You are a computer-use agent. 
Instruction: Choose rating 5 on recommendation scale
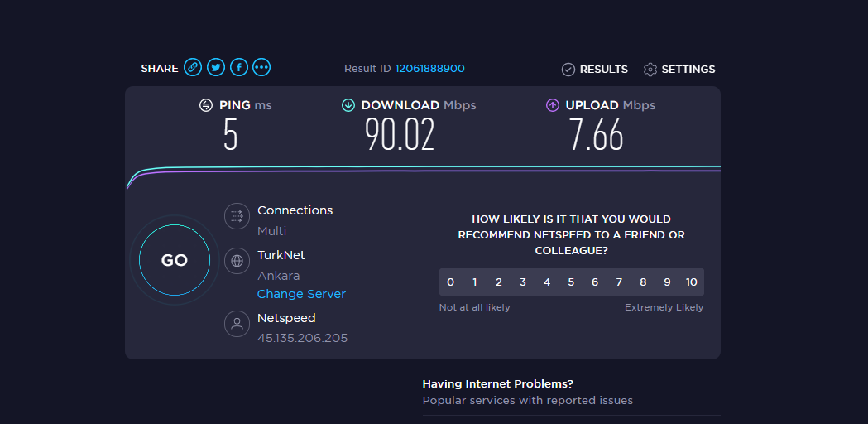click(x=571, y=282)
